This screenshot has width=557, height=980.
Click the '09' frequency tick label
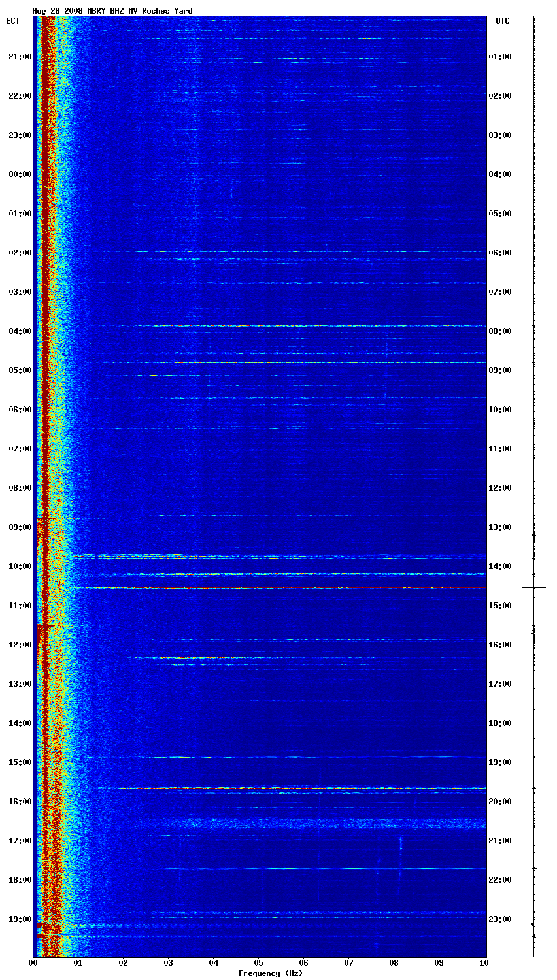coord(439,963)
